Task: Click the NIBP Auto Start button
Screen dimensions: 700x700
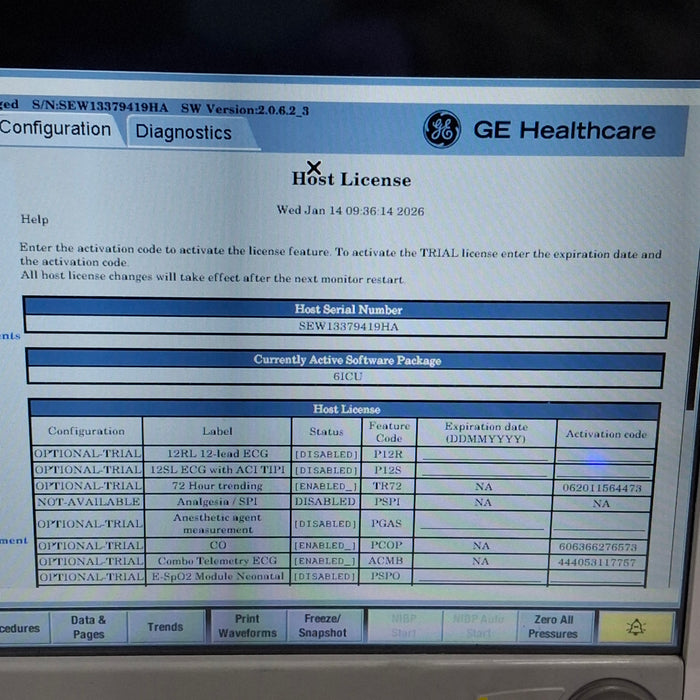Action: (479, 626)
